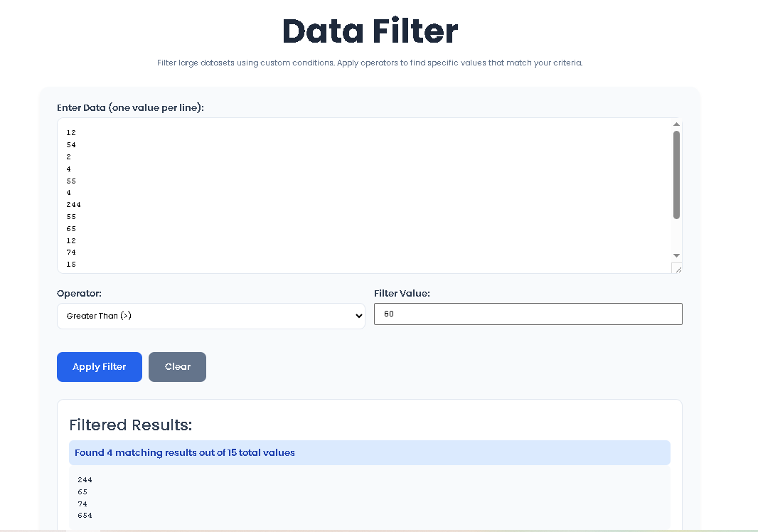Click the textarea scrollbar up arrow
This screenshot has width=758, height=532.
click(676, 123)
